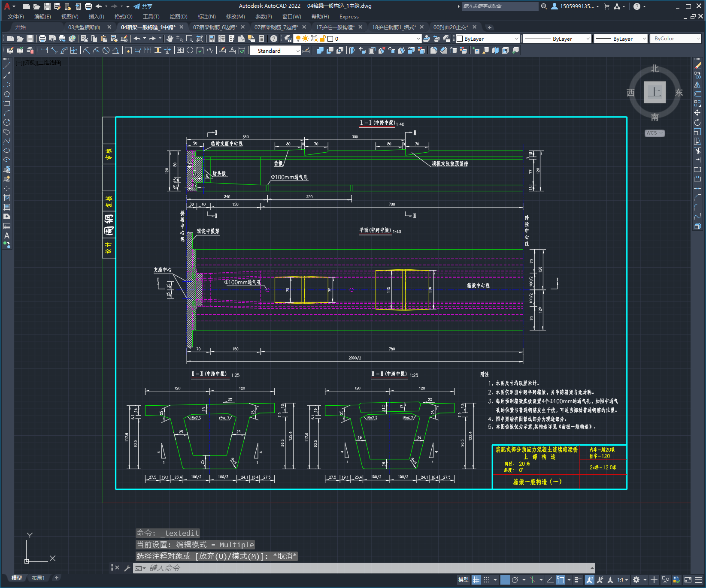Image resolution: width=706 pixels, height=588 pixels.
Task: Select the Polygon draw tool
Action: point(7,94)
